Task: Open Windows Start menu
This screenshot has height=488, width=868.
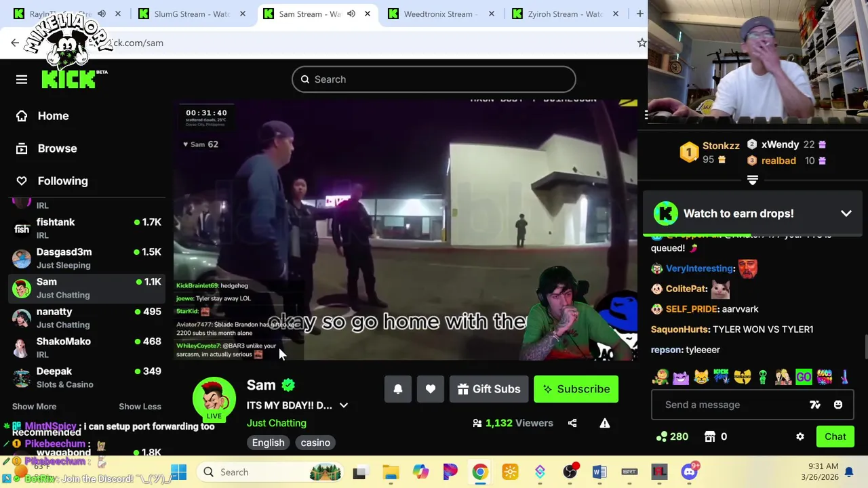Action: pos(178,472)
